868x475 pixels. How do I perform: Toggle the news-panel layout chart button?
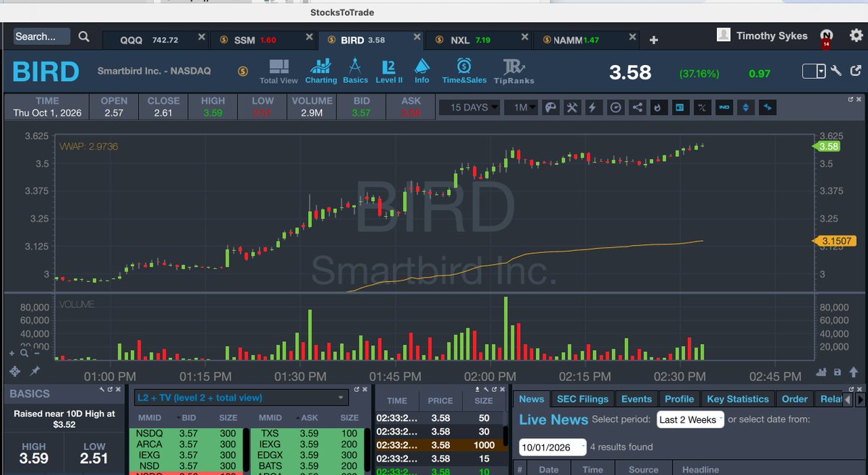pyautogui.click(x=680, y=108)
